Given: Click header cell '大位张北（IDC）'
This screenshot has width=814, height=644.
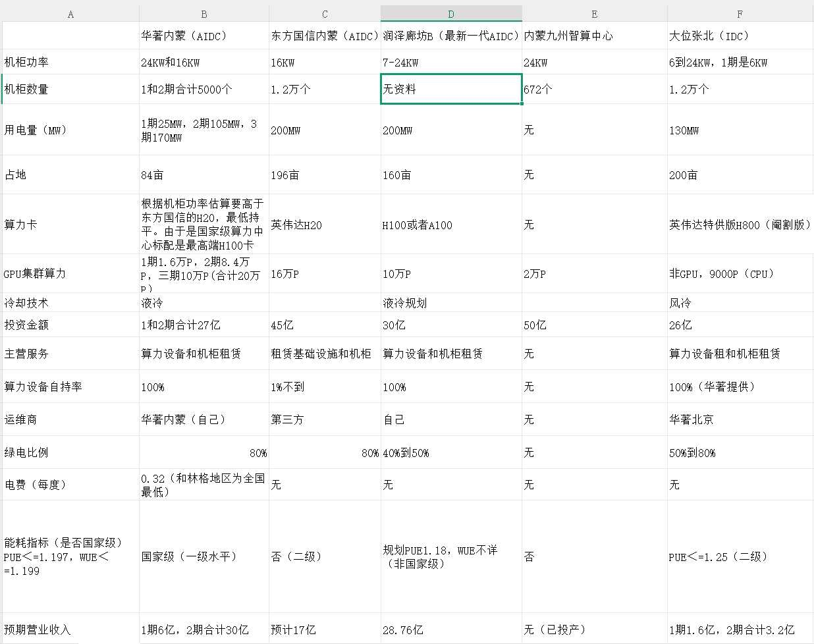Looking at the screenshot, I should (740, 36).
